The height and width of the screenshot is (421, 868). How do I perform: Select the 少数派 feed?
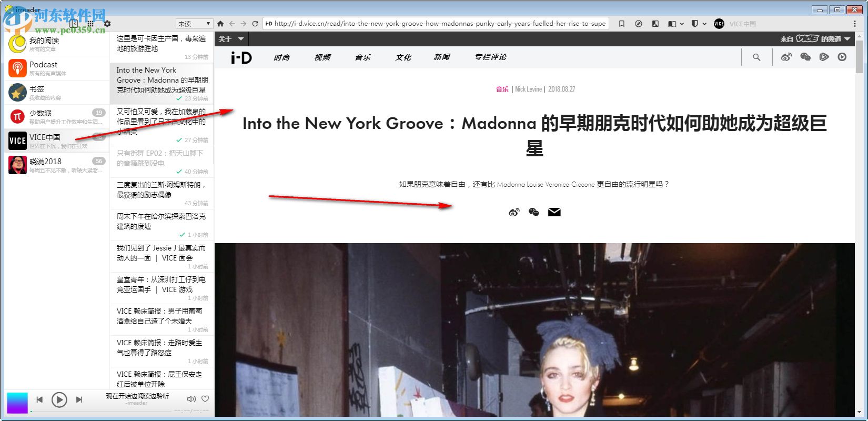click(57, 117)
